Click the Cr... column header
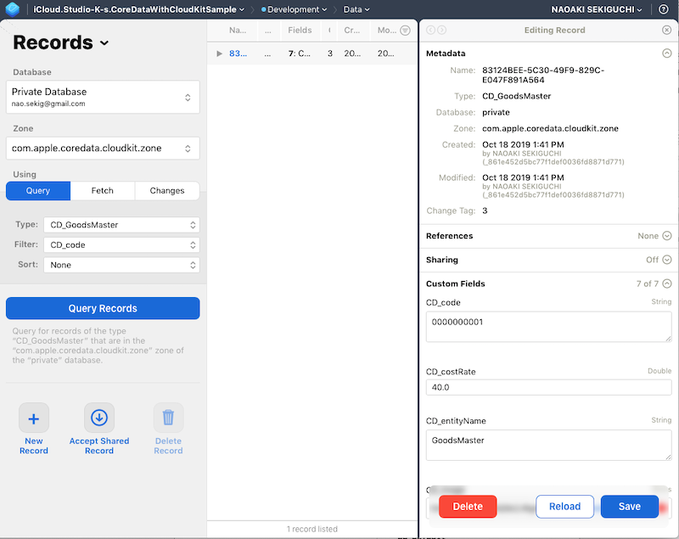 click(352, 30)
